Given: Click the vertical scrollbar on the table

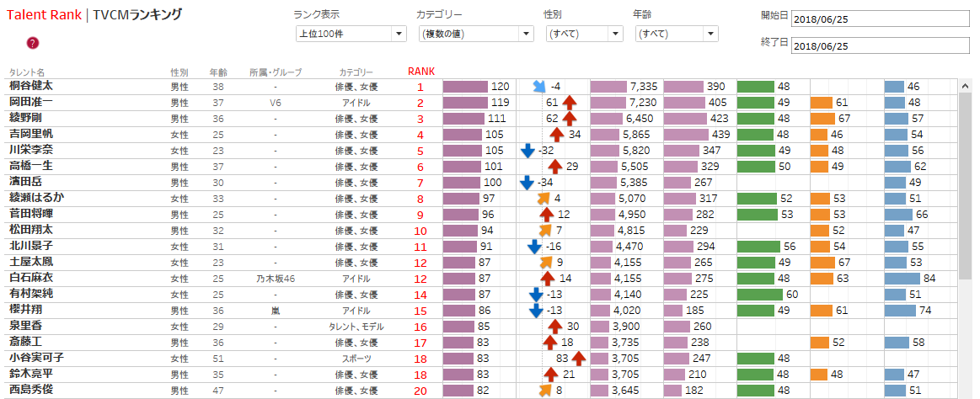Looking at the screenshot, I should (965, 185).
